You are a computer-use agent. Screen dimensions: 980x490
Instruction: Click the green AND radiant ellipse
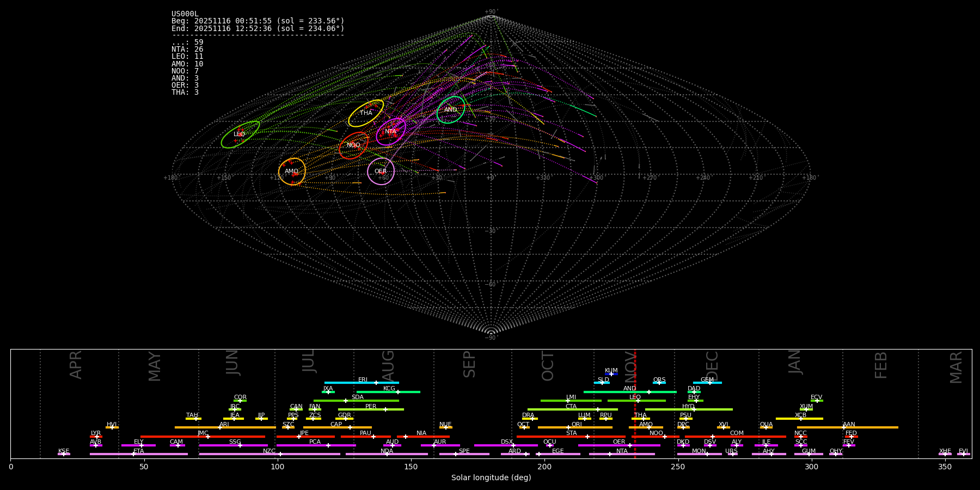(451, 110)
